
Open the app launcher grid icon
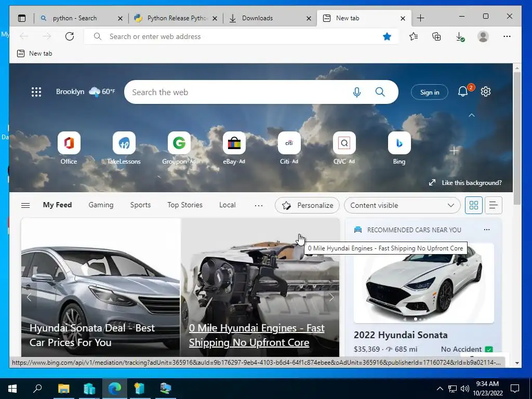[x=36, y=92]
